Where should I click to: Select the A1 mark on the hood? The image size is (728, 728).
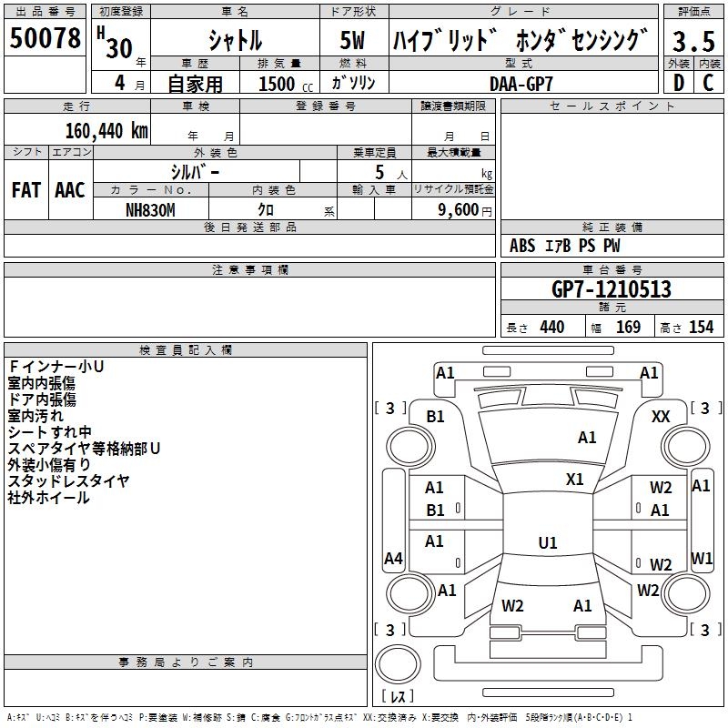click(x=587, y=438)
